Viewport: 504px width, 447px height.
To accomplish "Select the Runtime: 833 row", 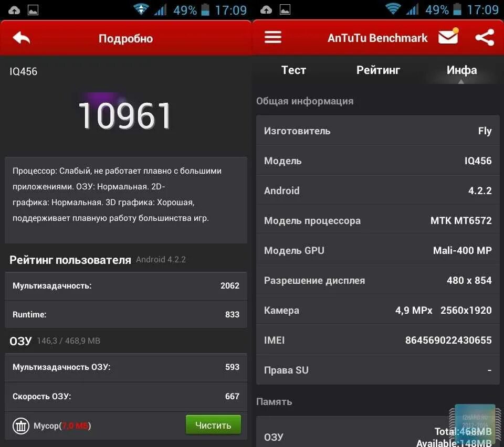I will [126, 314].
